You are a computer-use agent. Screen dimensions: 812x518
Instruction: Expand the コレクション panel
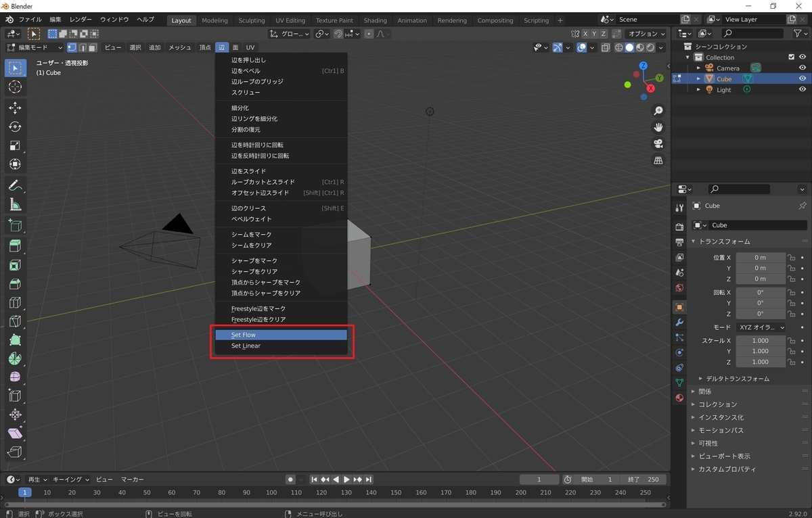pyautogui.click(x=717, y=404)
